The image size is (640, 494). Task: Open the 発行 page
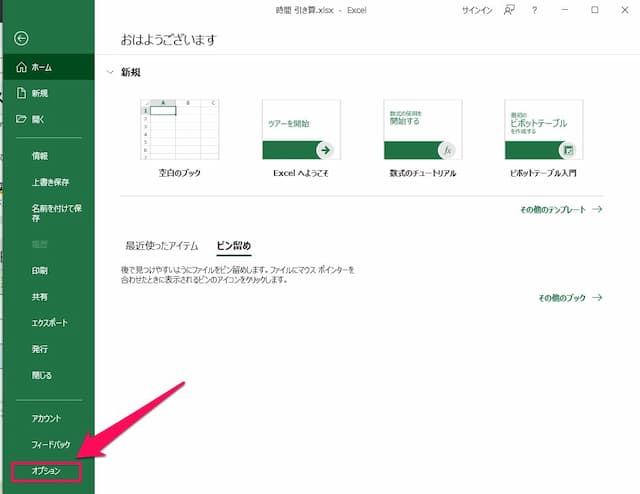(40, 349)
